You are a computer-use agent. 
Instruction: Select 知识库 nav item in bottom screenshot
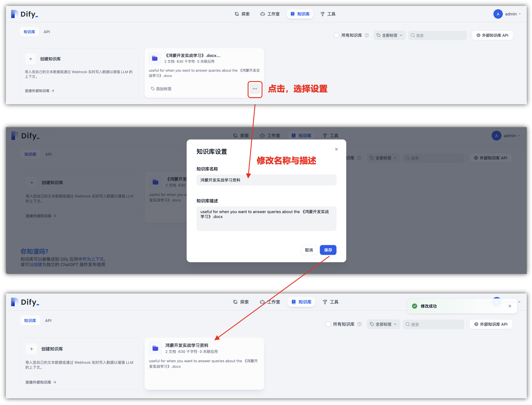(x=301, y=302)
